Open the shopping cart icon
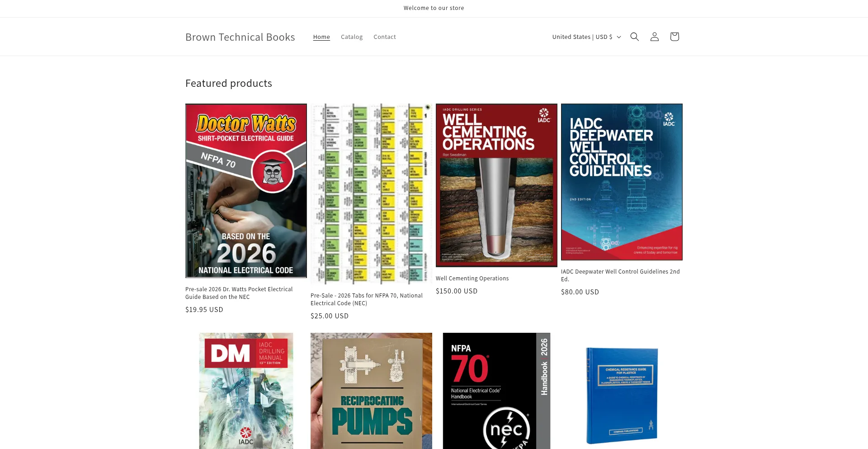This screenshot has width=868, height=449. click(x=674, y=37)
